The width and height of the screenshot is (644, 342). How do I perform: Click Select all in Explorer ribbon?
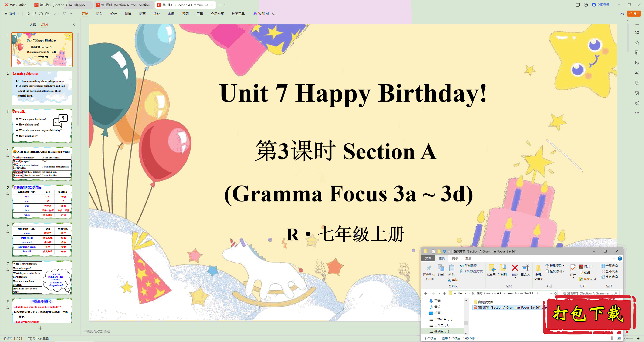tap(609, 266)
